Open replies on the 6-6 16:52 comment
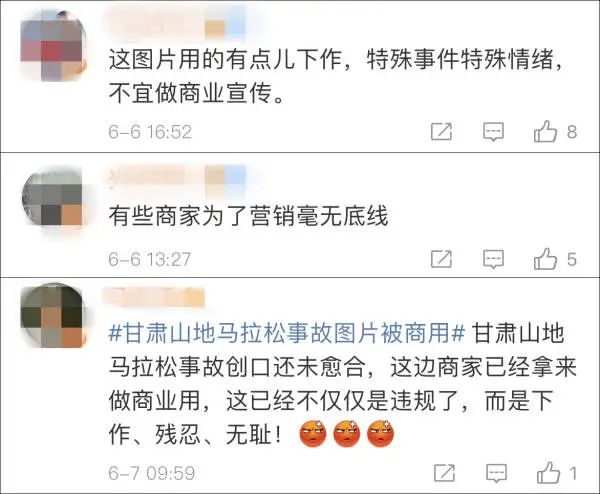Viewport: 600px width, 494px height. click(493, 132)
